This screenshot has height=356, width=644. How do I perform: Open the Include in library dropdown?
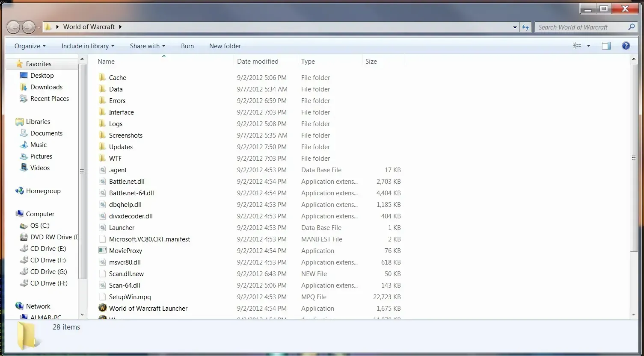point(88,46)
